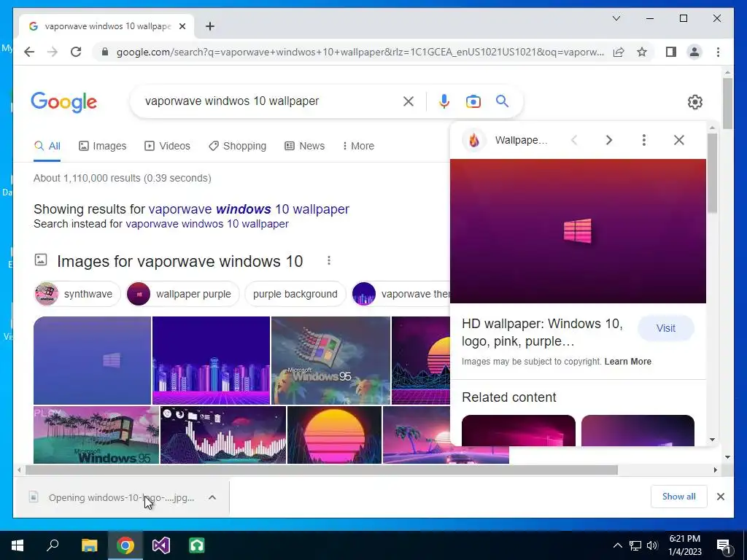This screenshot has height=560, width=747.
Task: Select the synthwave filter chip
Action: pyautogui.click(x=77, y=294)
